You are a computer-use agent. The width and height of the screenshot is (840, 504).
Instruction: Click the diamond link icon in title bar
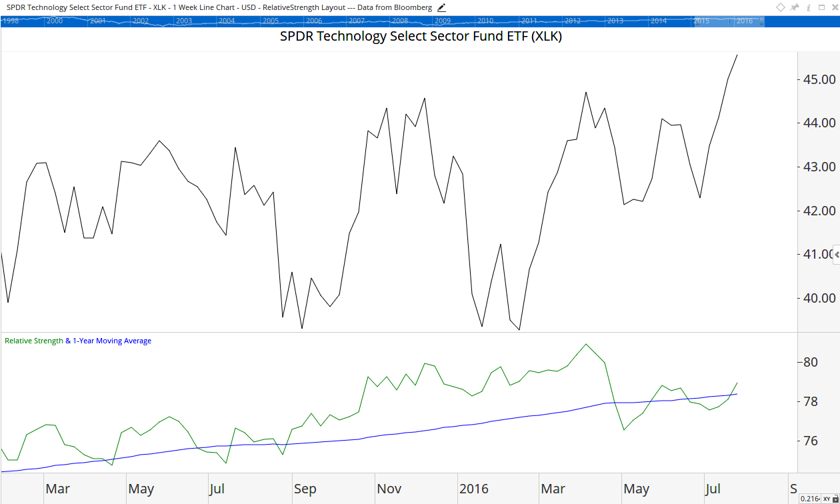coord(781,7)
